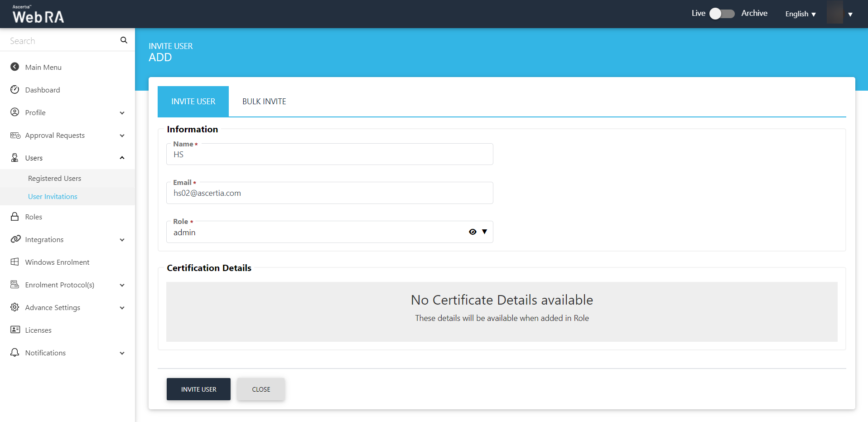Open the English language dropdown
Viewport: 868px width, 422px height.
pyautogui.click(x=800, y=14)
